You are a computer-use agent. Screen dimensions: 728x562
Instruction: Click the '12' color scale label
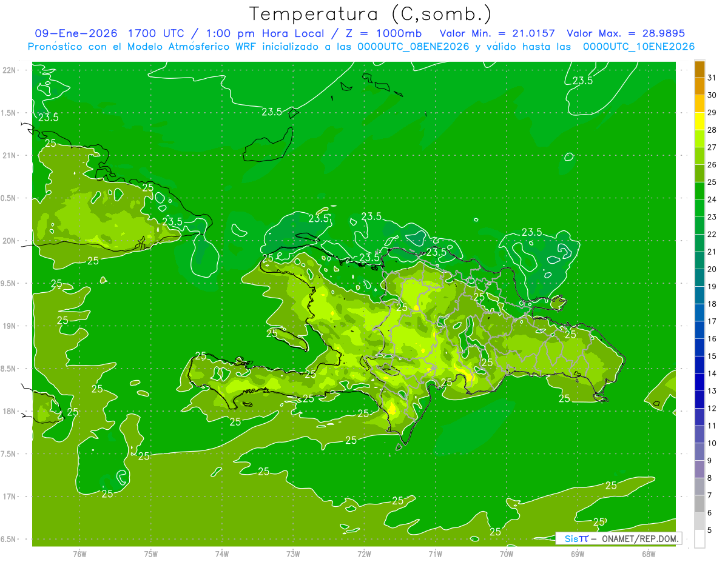(712, 409)
